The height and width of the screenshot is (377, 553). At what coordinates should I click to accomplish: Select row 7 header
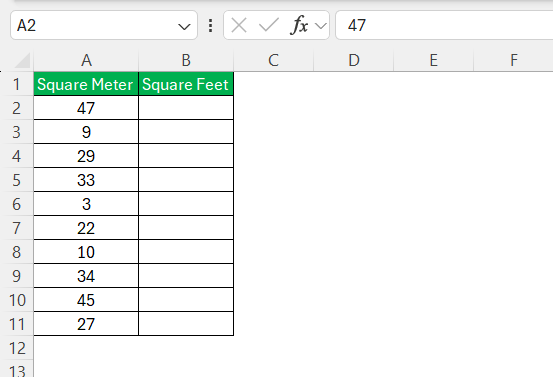coord(17,228)
